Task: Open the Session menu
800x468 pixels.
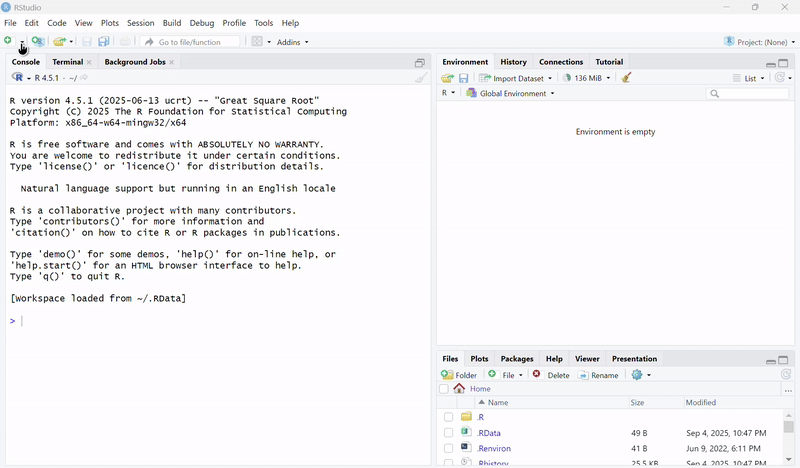Action: pos(140,23)
